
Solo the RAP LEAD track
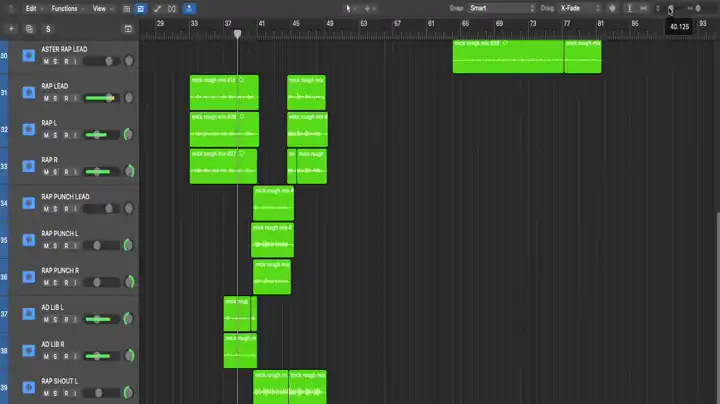coord(56,98)
